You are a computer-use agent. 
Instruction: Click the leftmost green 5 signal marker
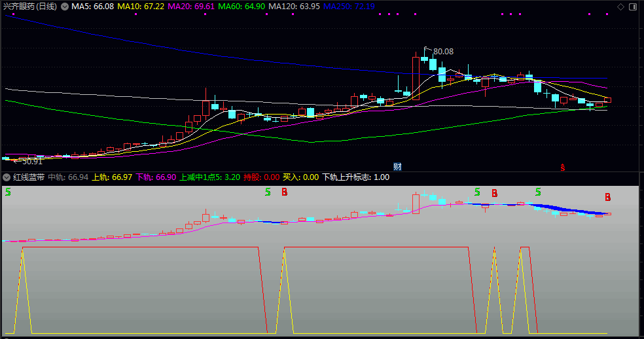coord(8,192)
